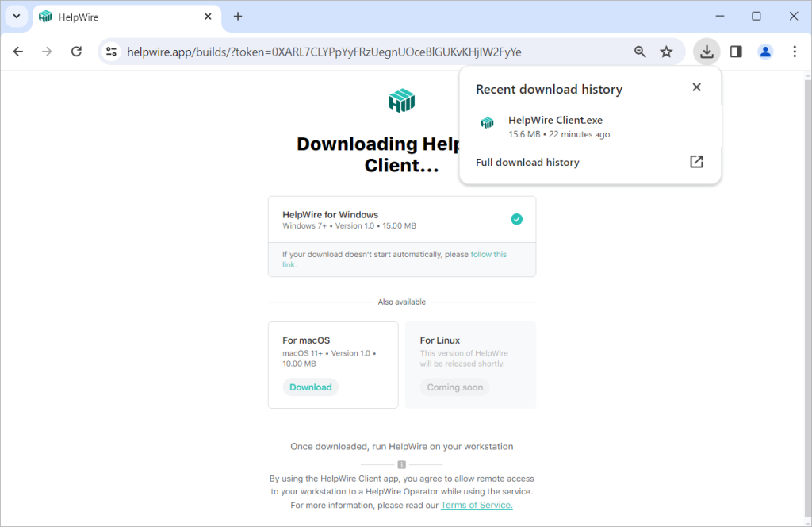Click the HelpWire logo on the page
This screenshot has height=527, width=812.
coord(401,100)
